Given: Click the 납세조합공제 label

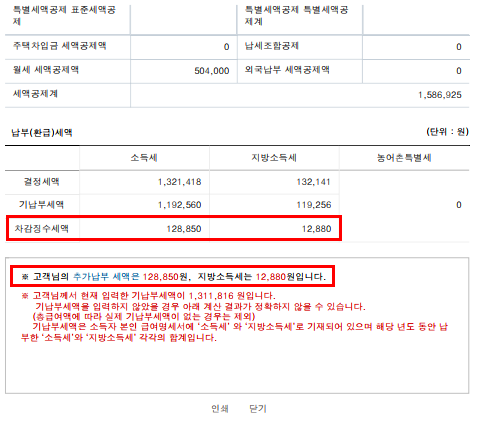Looking at the screenshot, I should click(x=272, y=46).
